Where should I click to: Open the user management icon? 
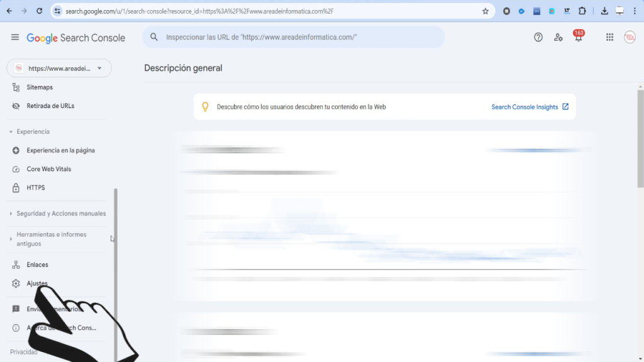[x=558, y=37]
